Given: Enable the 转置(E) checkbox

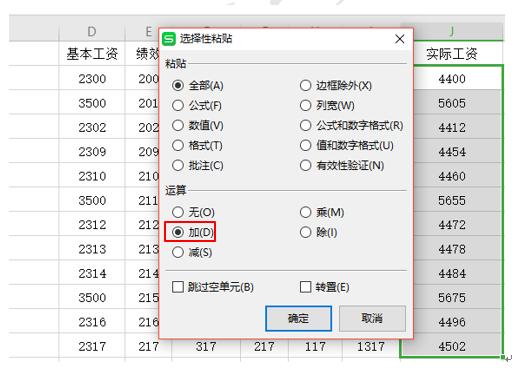Looking at the screenshot, I should [x=324, y=287].
